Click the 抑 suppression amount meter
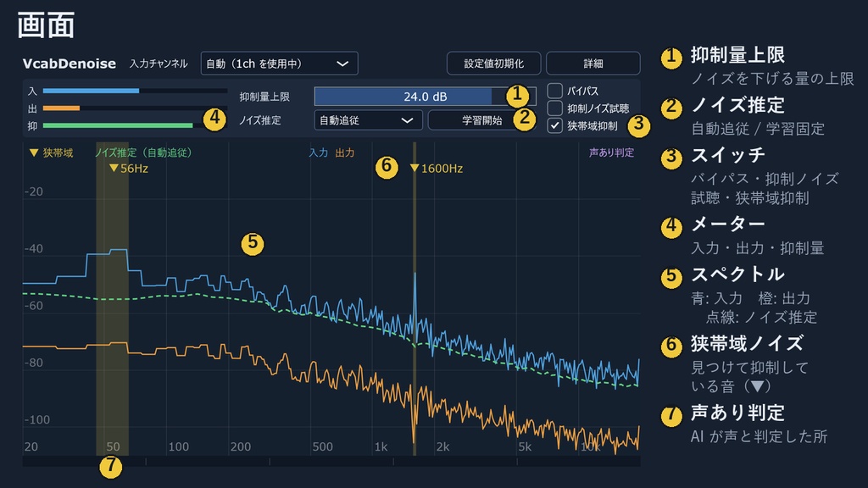Image resolution: width=868 pixels, height=488 pixels. click(x=135, y=125)
